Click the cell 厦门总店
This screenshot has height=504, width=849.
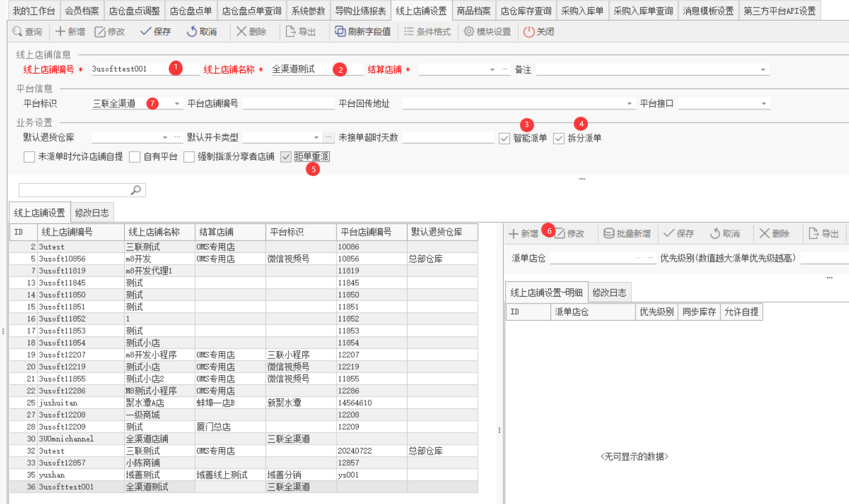click(230, 427)
